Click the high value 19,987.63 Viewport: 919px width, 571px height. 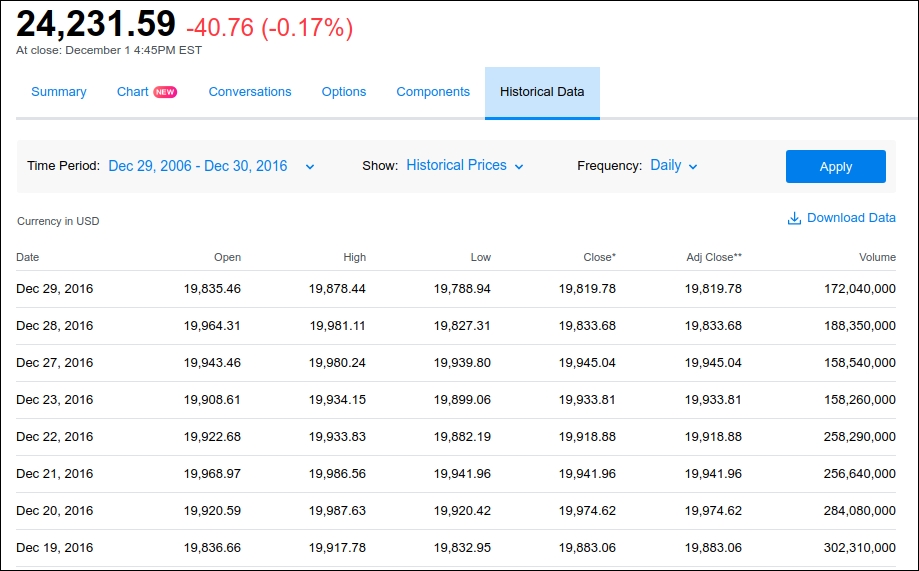[337, 511]
